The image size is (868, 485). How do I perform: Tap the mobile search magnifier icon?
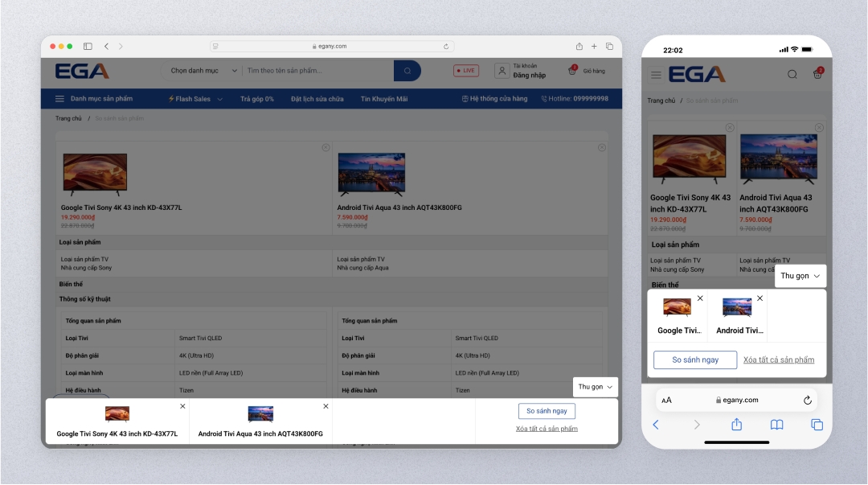(792, 75)
